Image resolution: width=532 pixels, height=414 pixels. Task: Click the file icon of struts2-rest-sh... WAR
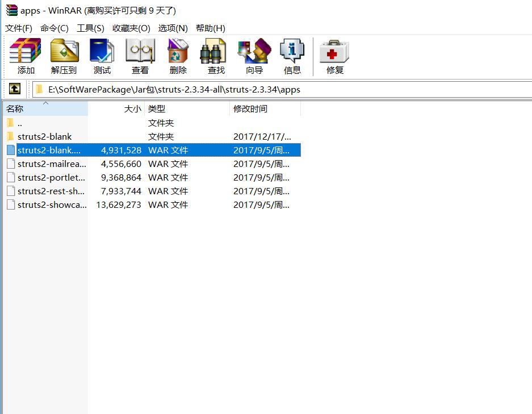click(x=11, y=191)
